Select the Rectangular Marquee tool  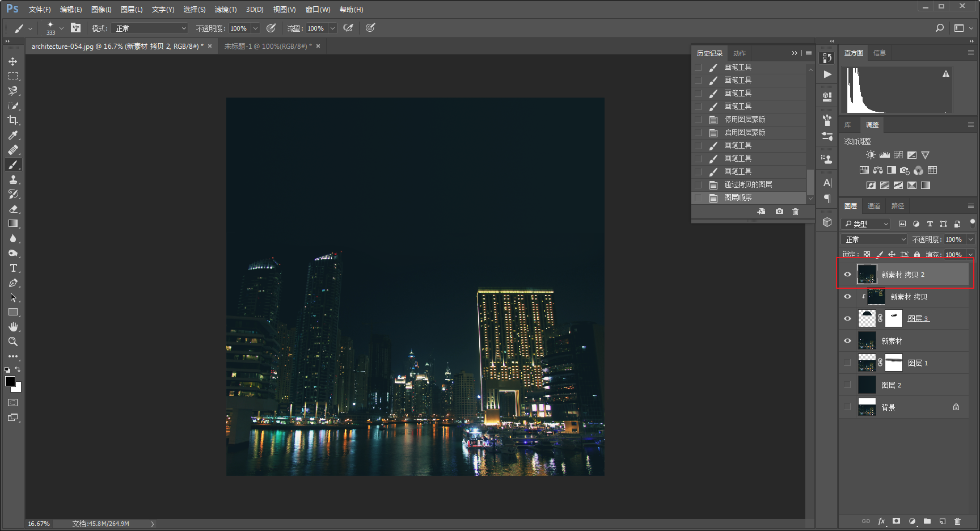13,76
